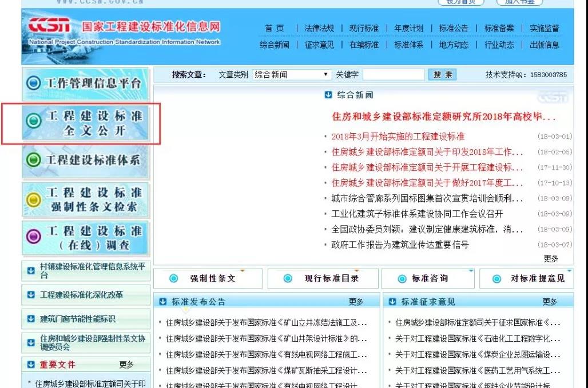The image size is (588, 388).
Task: Click down-arrow icon next to 综合新闻 heading
Action: click(x=328, y=95)
